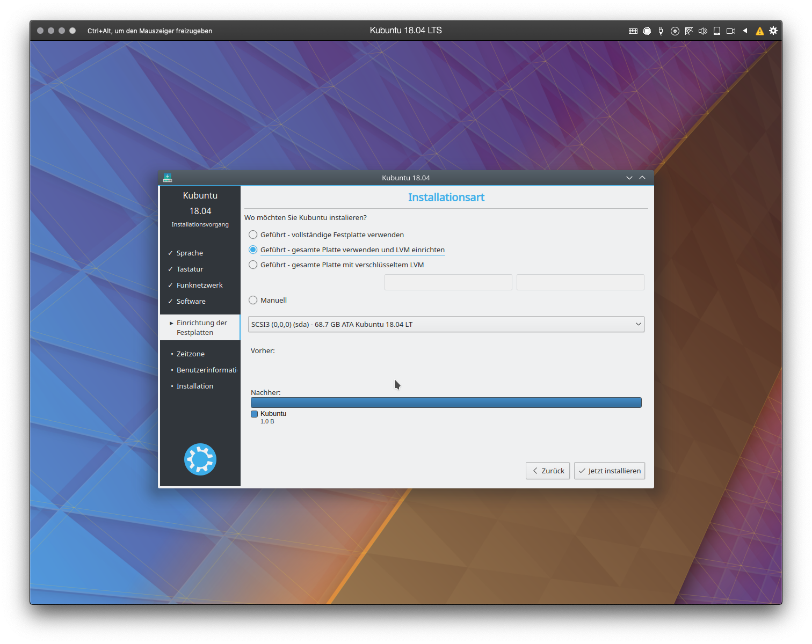The width and height of the screenshot is (812, 644).
Task: Click the '1.0 B' size label
Action: (x=267, y=421)
